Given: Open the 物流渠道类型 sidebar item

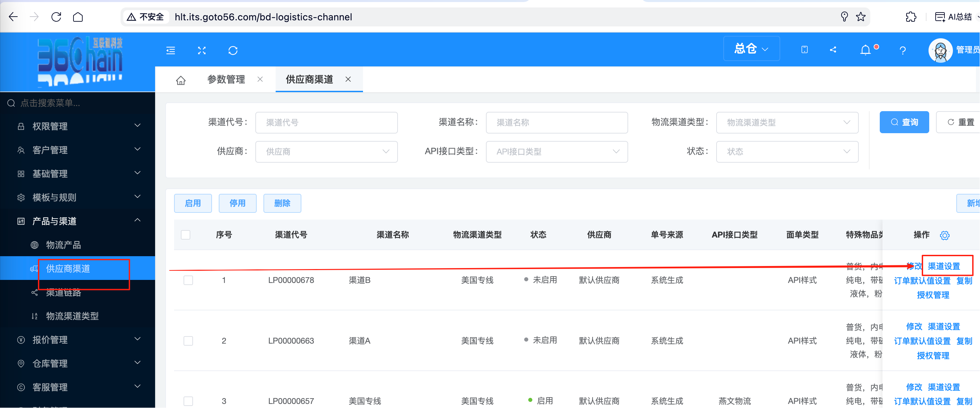Looking at the screenshot, I should point(78,316).
